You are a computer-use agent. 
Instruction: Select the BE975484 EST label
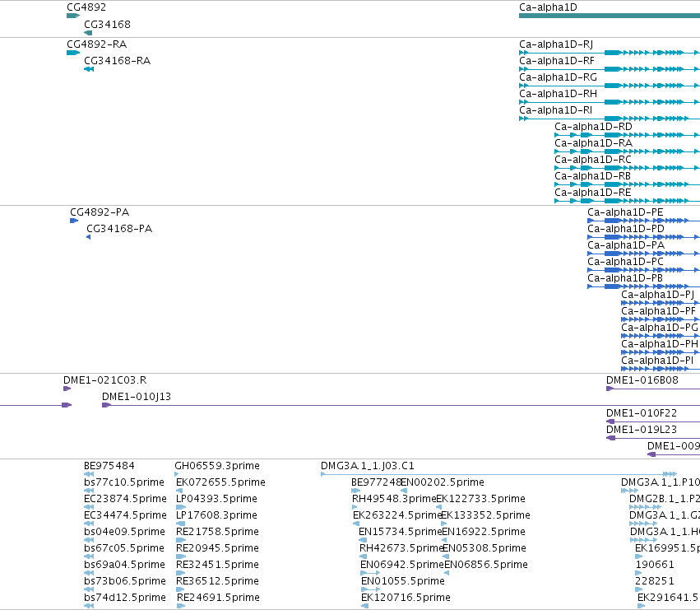click(109, 466)
